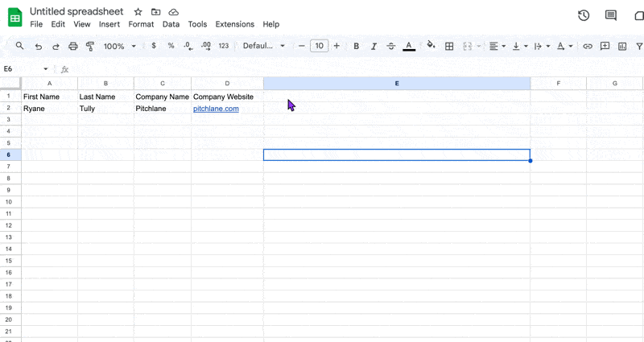Increase the font size
Viewport: 644px width, 342px height.
(x=336, y=46)
